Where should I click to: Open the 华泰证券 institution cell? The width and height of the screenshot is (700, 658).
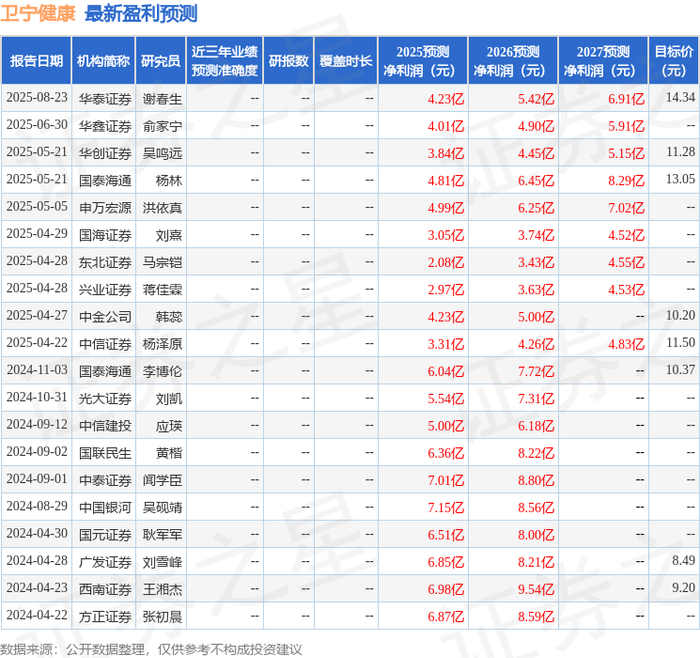[105, 99]
